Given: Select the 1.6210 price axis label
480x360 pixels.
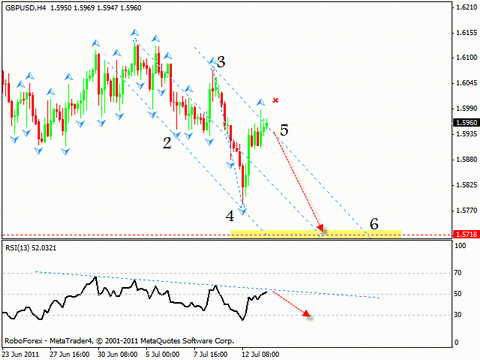Looking at the screenshot, I should [x=467, y=7].
